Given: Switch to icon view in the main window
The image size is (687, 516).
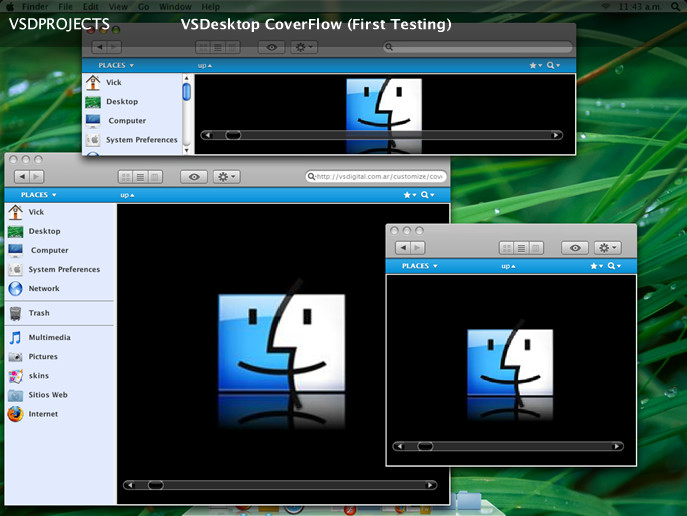Looking at the screenshot, I should point(126,177).
